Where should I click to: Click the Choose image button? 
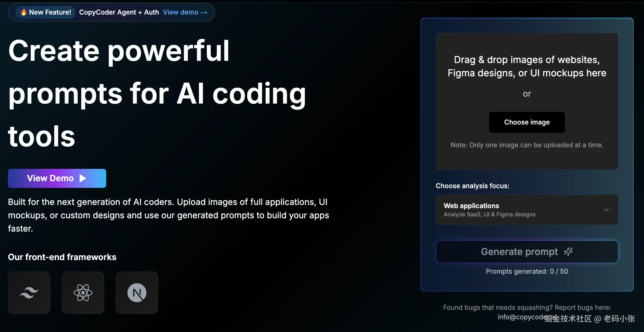point(526,122)
